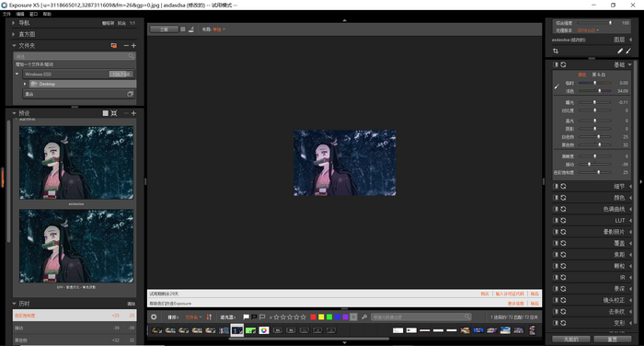
Task: Open the 文件名 sort dropdown
Action: pos(193,317)
